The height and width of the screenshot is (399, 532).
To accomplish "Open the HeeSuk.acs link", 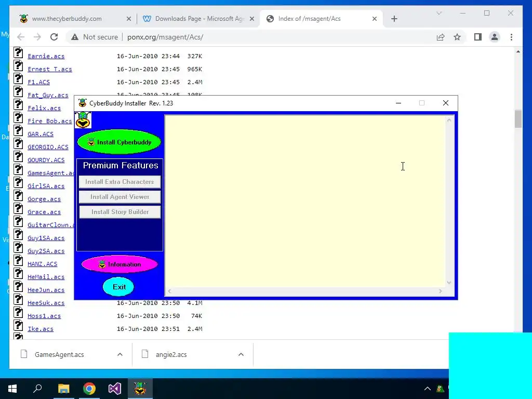I will click(46, 303).
